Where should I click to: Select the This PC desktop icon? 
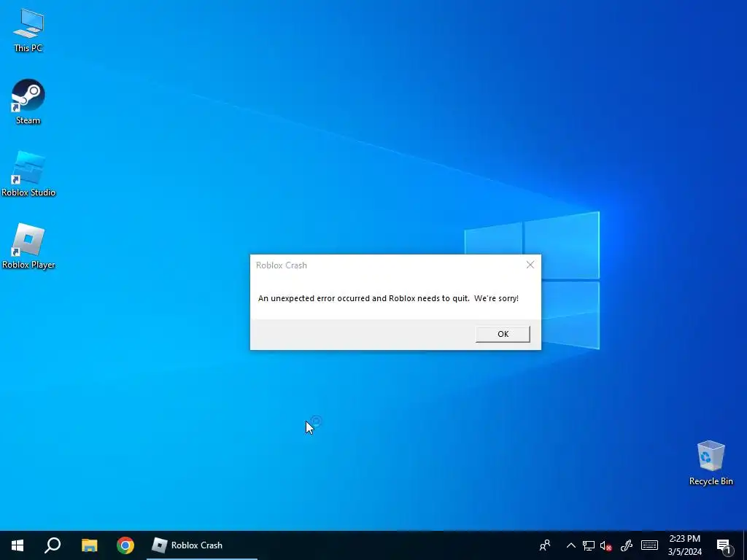click(x=28, y=31)
